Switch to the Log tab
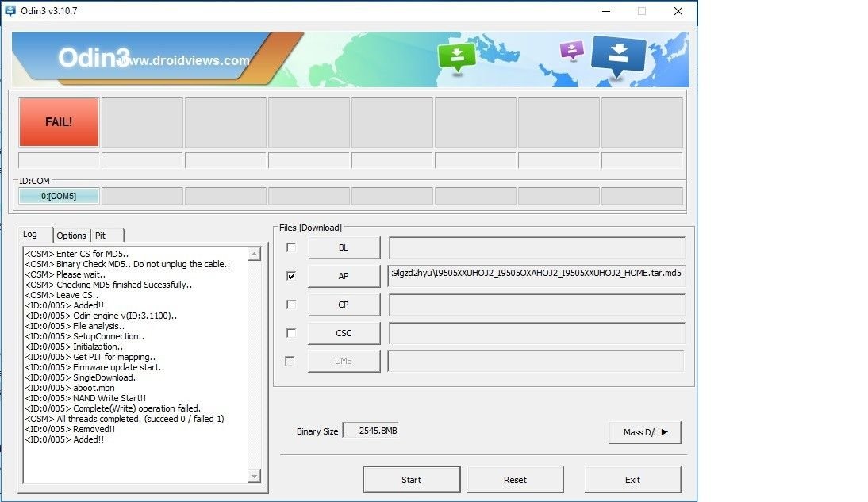 click(30, 235)
